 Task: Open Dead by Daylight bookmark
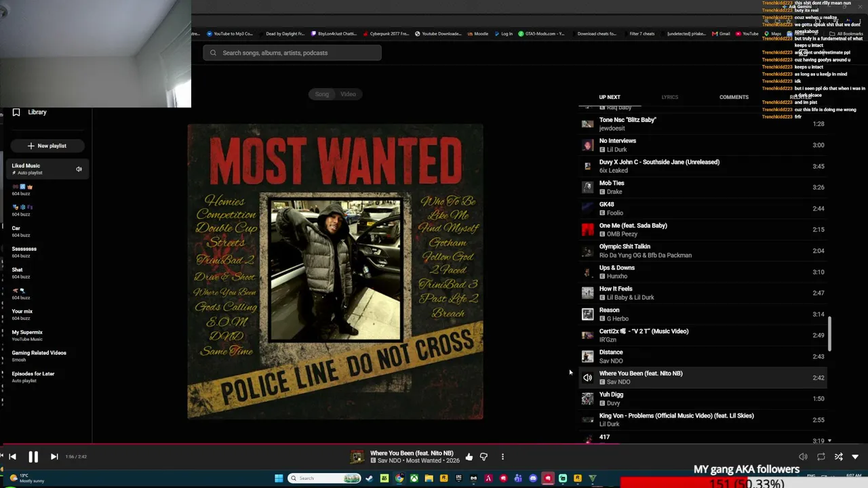point(281,34)
